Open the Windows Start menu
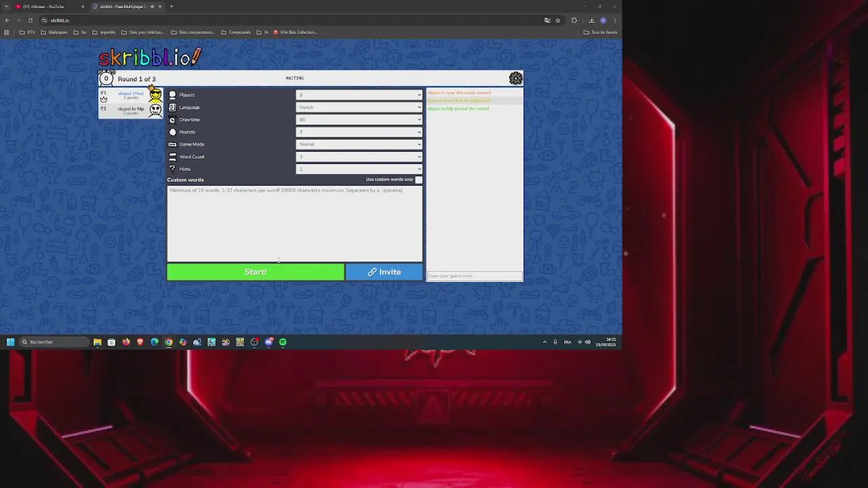868x488 pixels. [10, 342]
